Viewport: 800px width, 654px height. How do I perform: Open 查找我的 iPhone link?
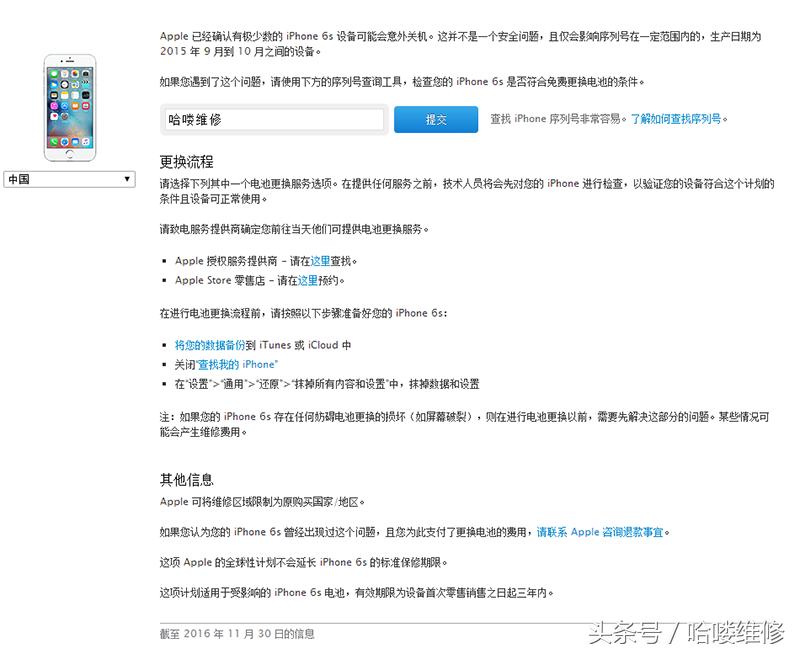point(237,365)
